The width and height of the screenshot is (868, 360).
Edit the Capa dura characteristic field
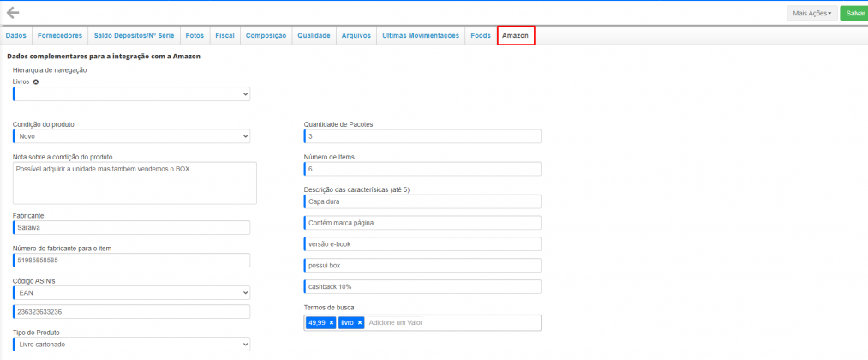[x=422, y=201]
